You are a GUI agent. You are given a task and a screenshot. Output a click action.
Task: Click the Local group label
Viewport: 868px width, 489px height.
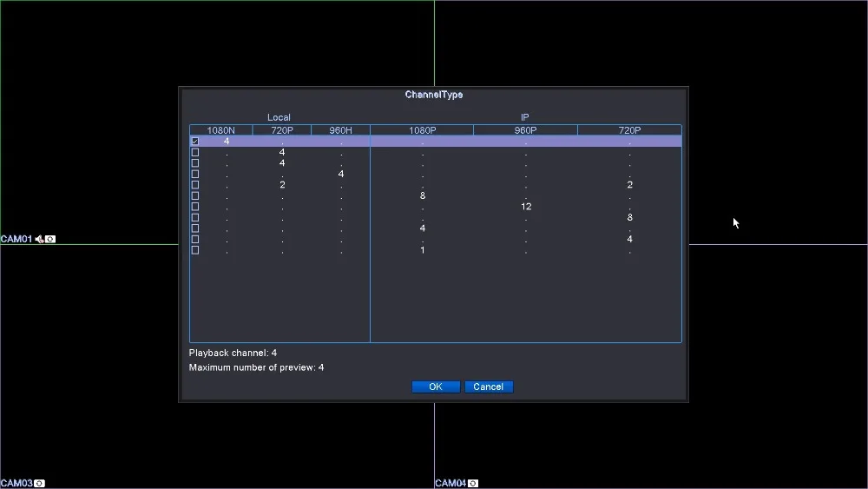pyautogui.click(x=279, y=117)
